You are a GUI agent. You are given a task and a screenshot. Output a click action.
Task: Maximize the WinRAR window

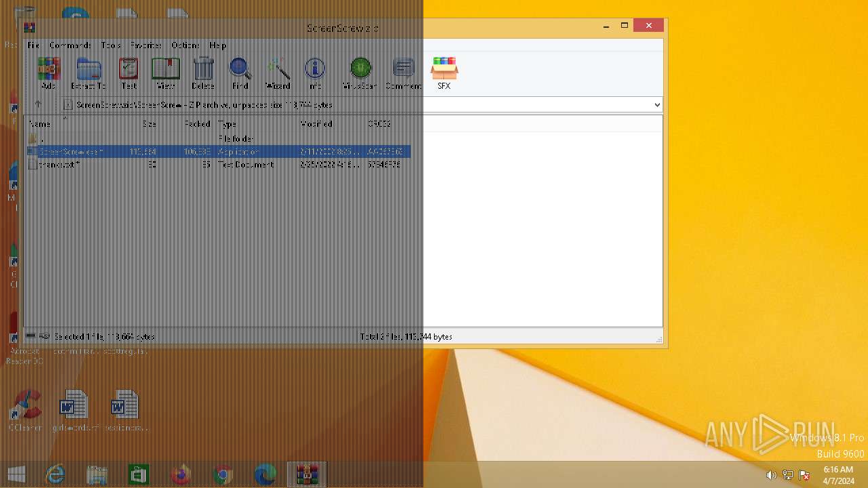[625, 26]
